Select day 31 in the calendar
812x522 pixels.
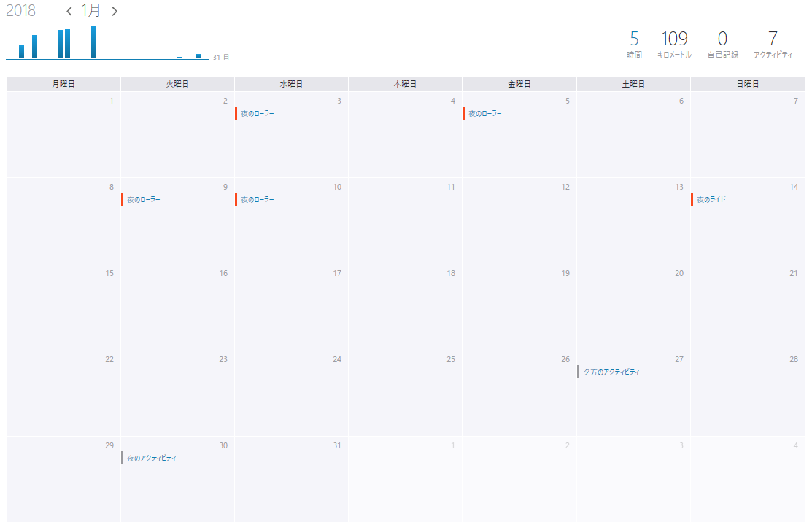291,479
